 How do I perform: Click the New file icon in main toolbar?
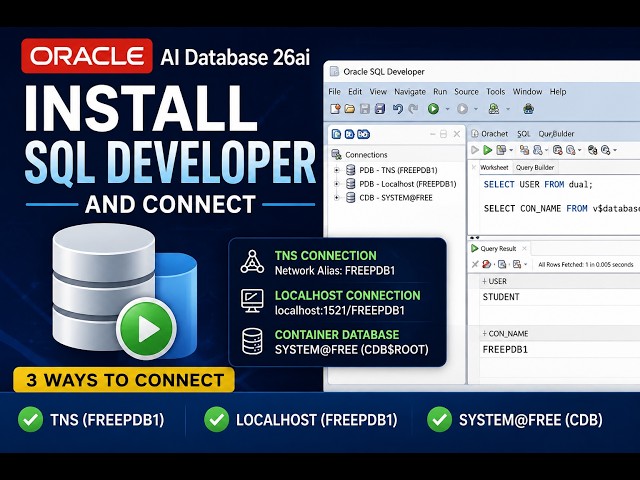335,109
